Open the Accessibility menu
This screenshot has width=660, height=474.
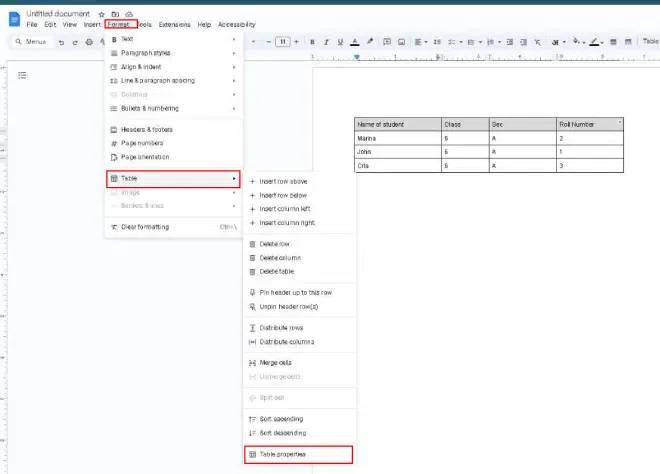click(x=237, y=24)
